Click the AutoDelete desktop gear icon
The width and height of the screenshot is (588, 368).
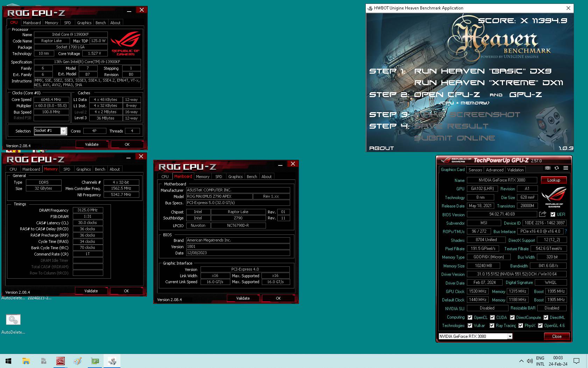tap(13, 320)
